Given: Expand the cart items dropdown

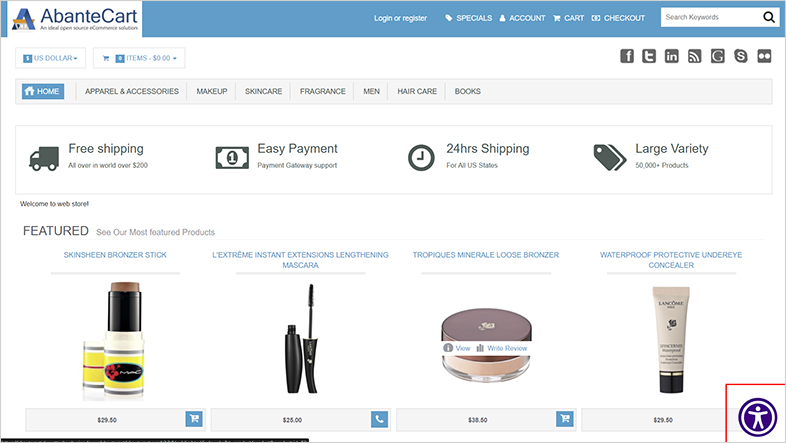Looking at the screenshot, I should [x=139, y=58].
